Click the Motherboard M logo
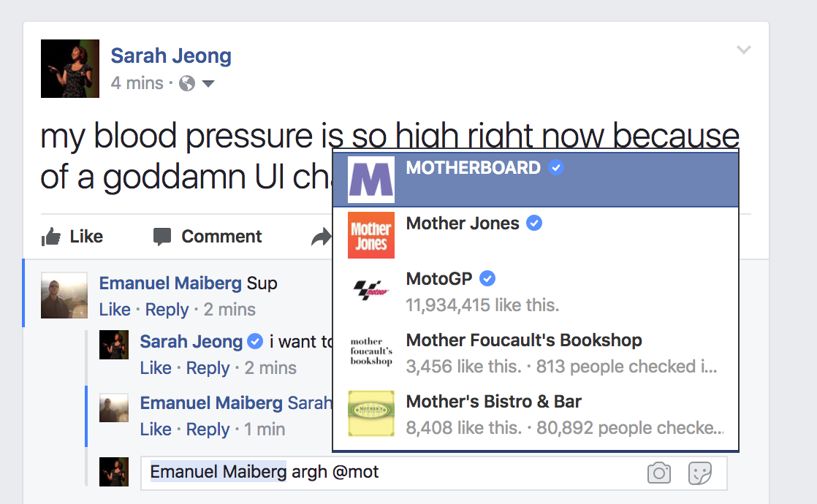Screen dimensions: 817x504 pos(371,180)
